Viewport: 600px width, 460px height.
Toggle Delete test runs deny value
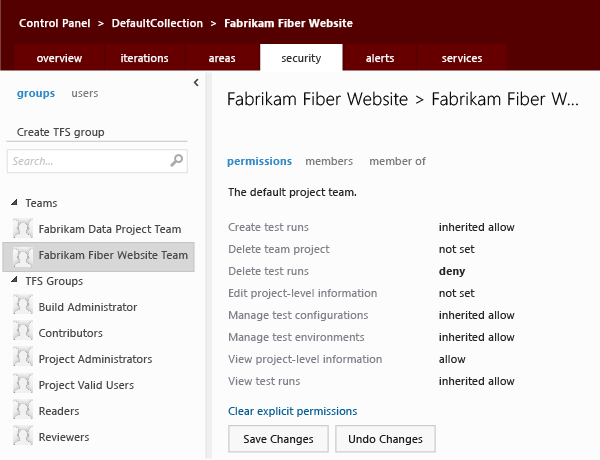pyautogui.click(x=452, y=271)
